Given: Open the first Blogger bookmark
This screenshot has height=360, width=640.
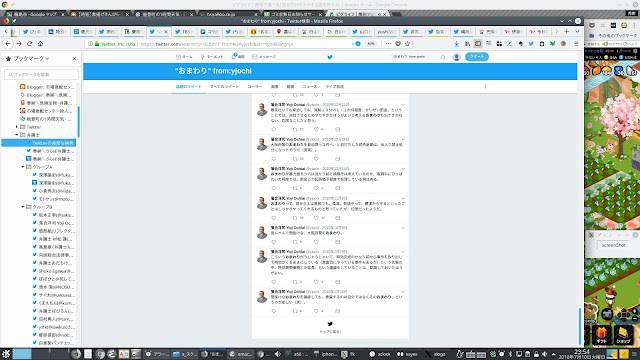Looking at the screenshot, I should [x=47, y=87].
